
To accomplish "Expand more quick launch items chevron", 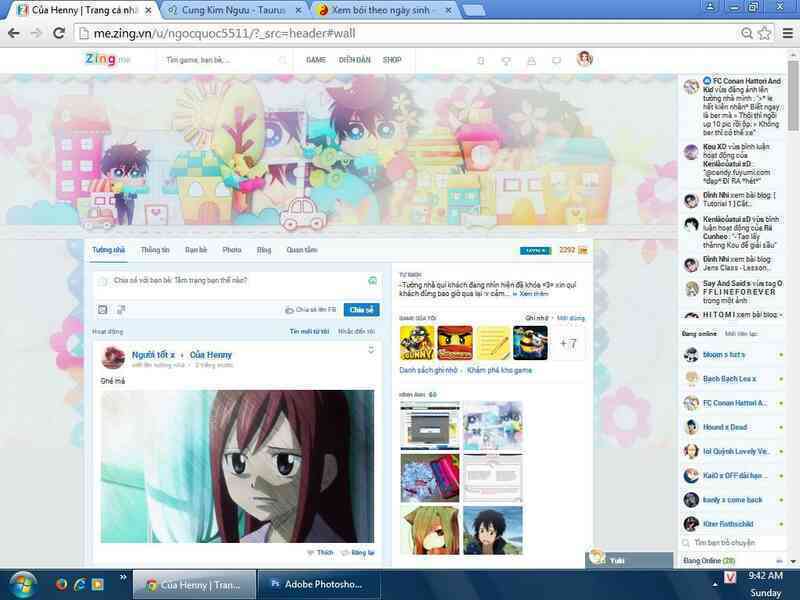I will [x=123, y=577].
